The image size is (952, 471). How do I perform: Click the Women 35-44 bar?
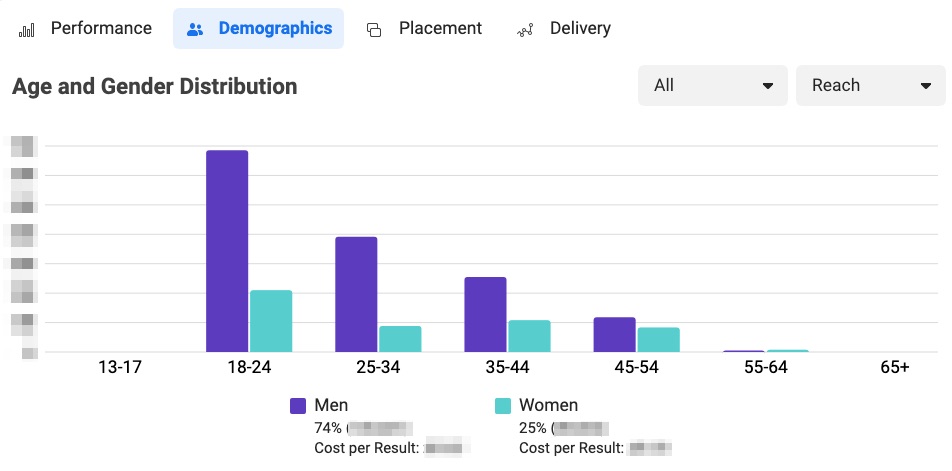coord(529,336)
